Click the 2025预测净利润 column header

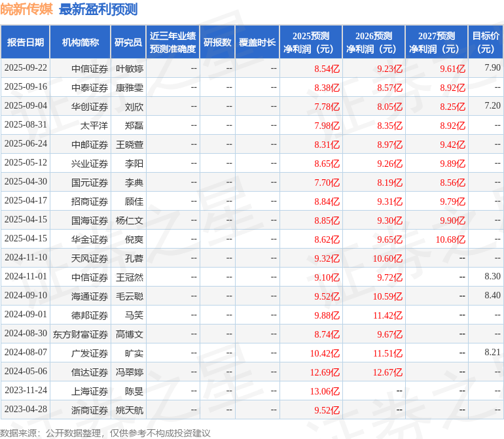click(311, 42)
